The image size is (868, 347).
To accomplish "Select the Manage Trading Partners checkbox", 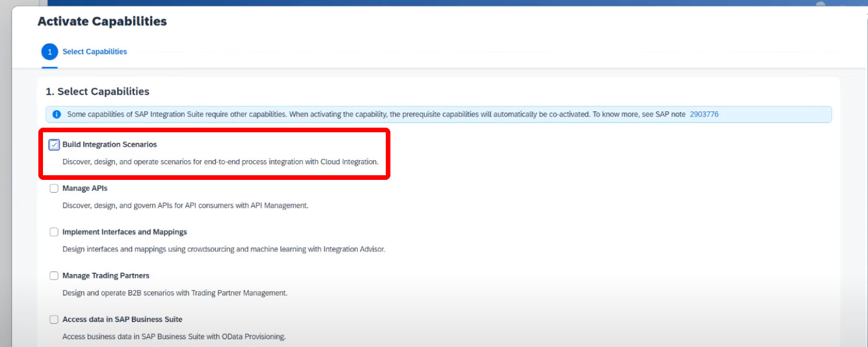I will click(x=54, y=276).
